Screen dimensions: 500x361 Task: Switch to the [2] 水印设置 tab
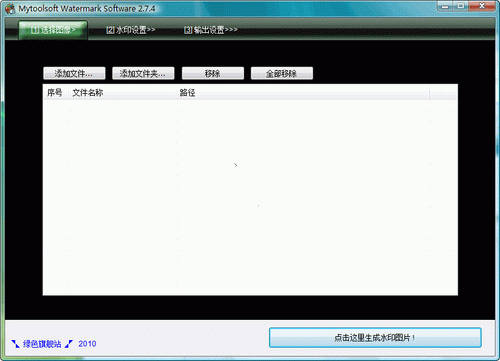[131, 30]
